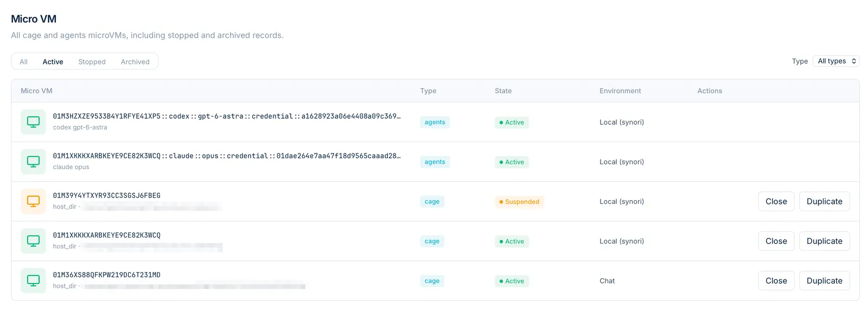
Task: Click the cage tag on the Chat row
Action: click(x=432, y=281)
